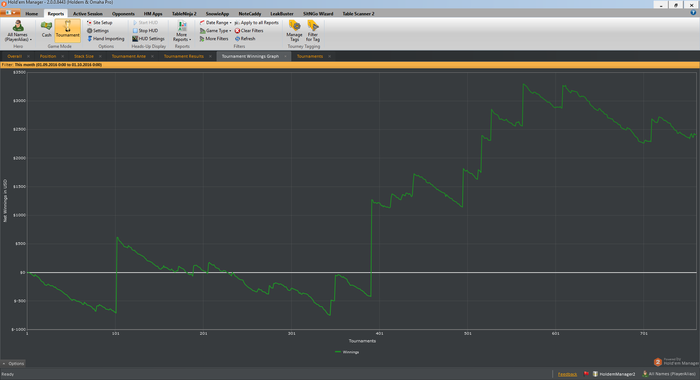Click Apply to all Reports
700x380 pixels.
click(x=257, y=22)
